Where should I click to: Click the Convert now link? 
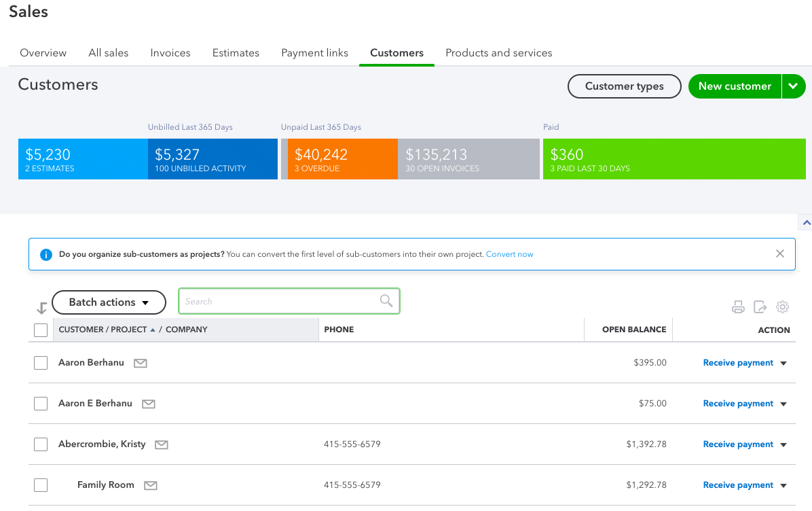point(510,254)
